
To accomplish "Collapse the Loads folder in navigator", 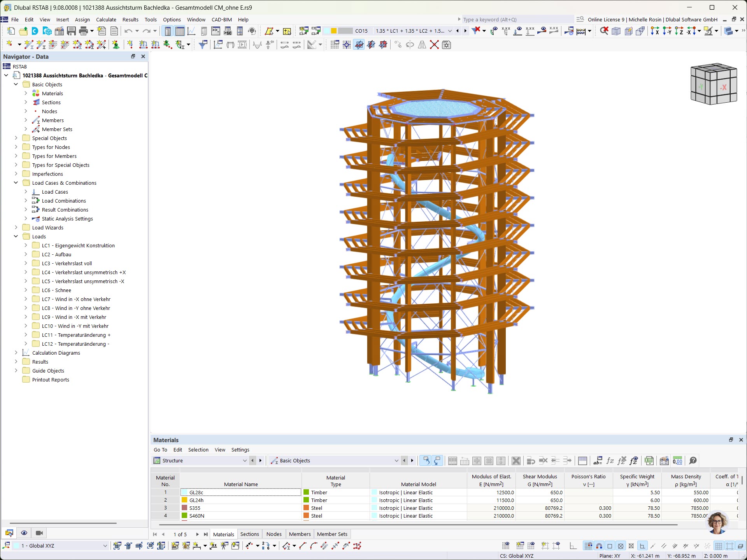I will pyautogui.click(x=16, y=236).
